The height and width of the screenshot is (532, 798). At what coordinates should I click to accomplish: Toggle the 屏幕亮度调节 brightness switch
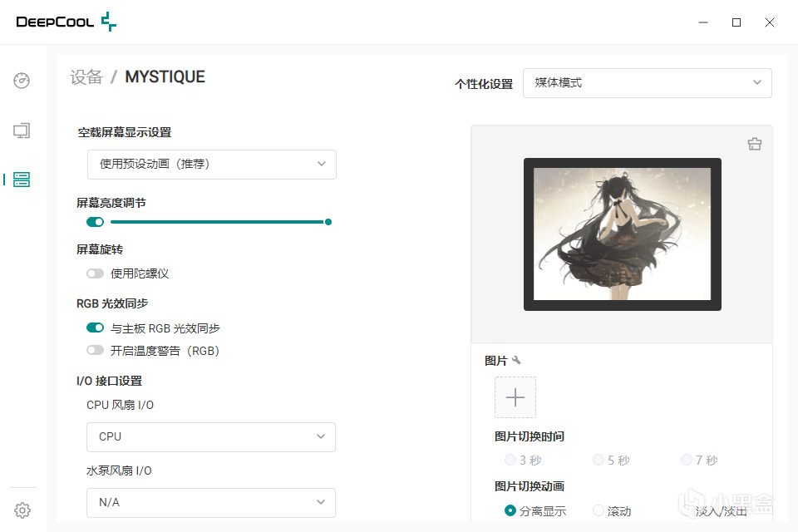point(95,222)
